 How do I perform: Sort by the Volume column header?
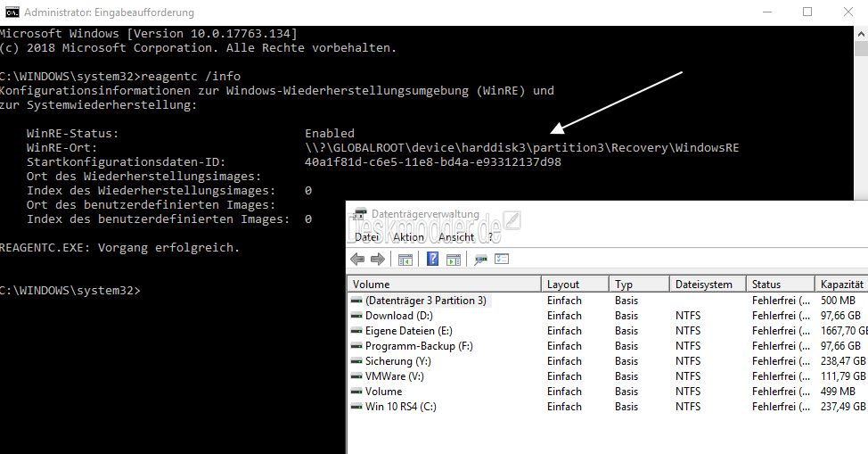[x=445, y=284]
